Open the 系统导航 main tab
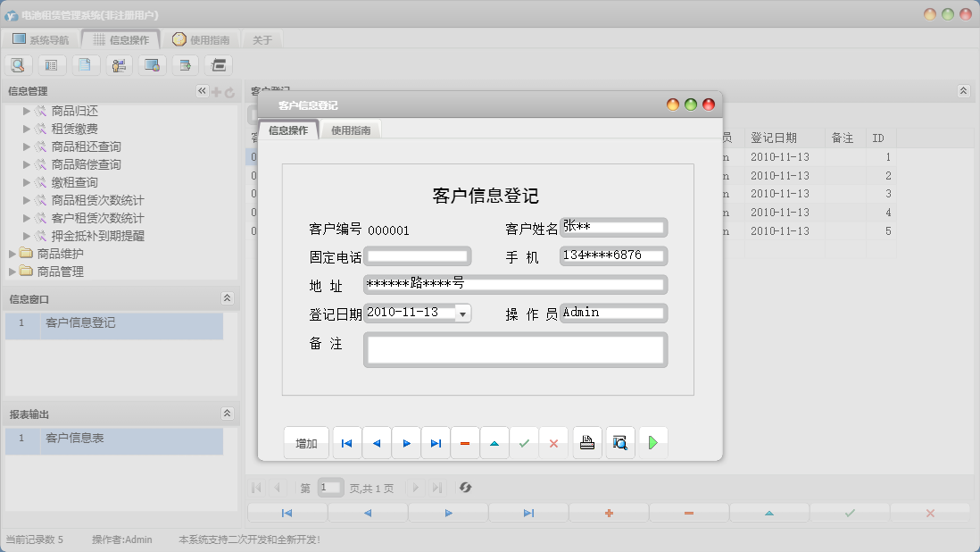 tap(40, 39)
